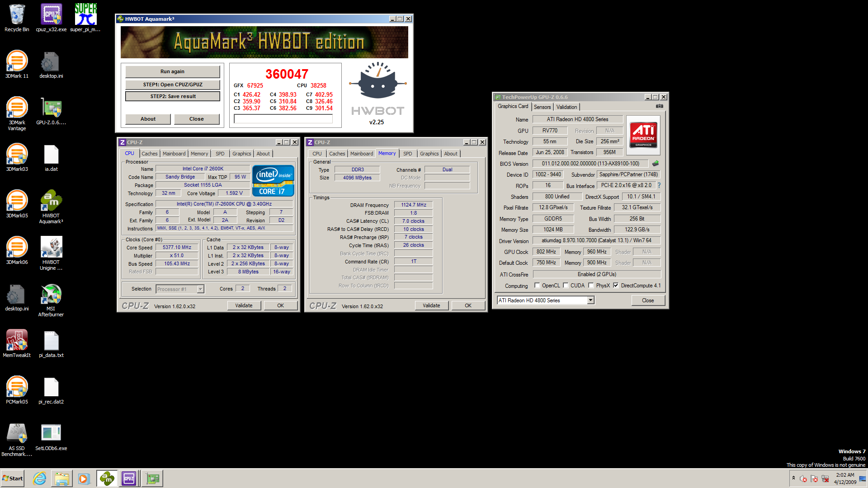Click STEP2: Save result button
This screenshot has width=868, height=488.
[172, 96]
